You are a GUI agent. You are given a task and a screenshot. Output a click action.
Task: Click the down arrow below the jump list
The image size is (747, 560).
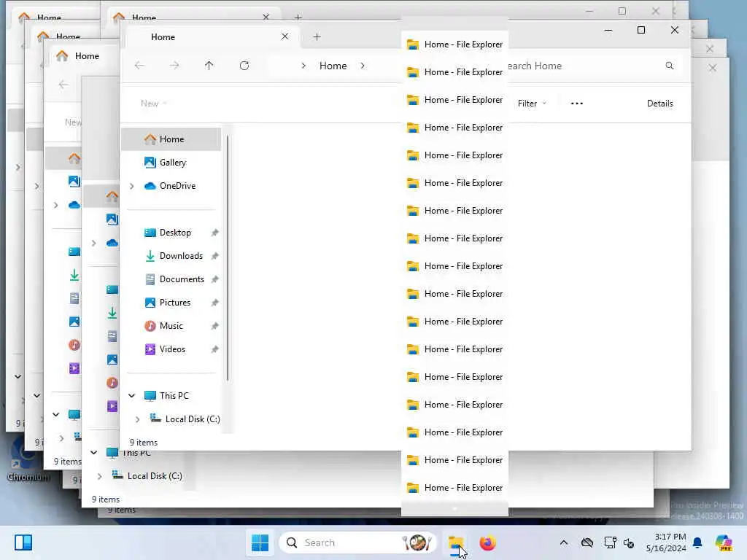point(455,509)
